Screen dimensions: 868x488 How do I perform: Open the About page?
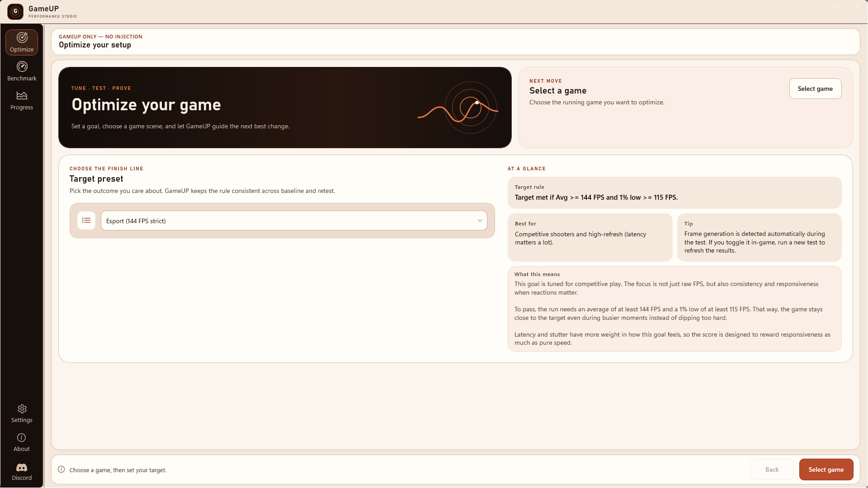pyautogui.click(x=22, y=442)
